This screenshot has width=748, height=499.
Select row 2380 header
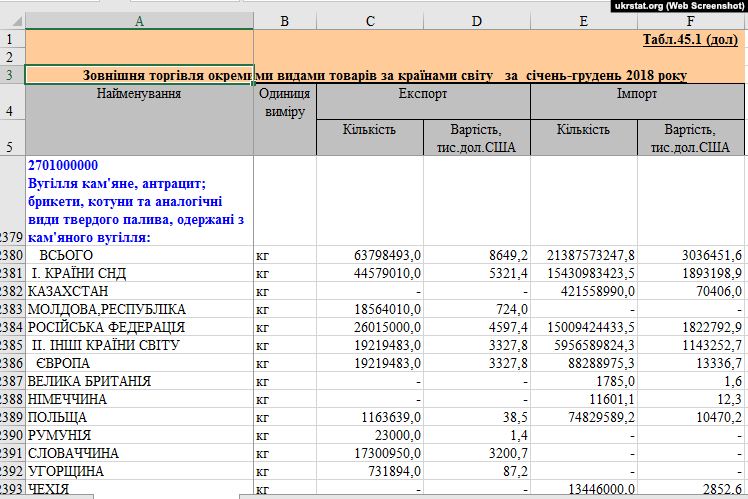12,255
